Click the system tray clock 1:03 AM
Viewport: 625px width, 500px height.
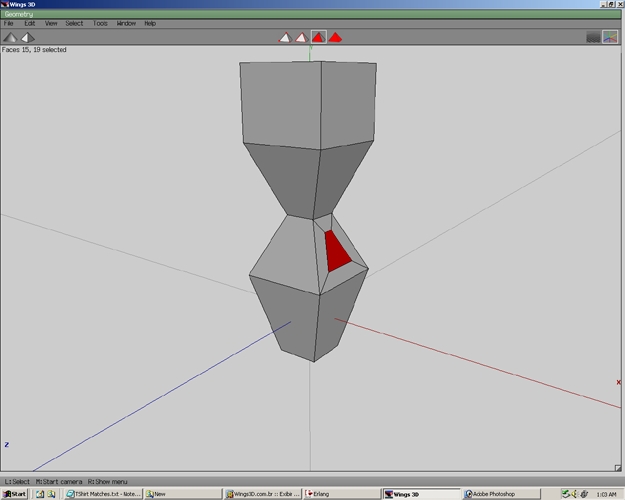tap(607, 494)
